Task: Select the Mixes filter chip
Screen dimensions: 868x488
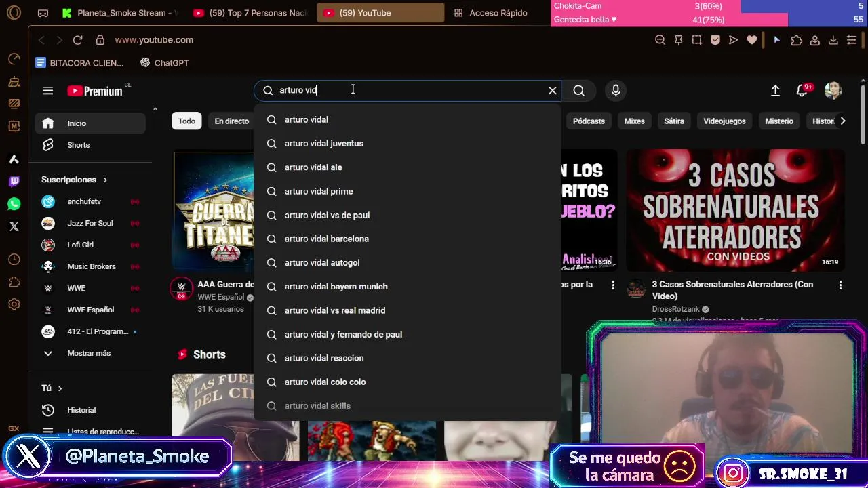Action: pyautogui.click(x=634, y=121)
